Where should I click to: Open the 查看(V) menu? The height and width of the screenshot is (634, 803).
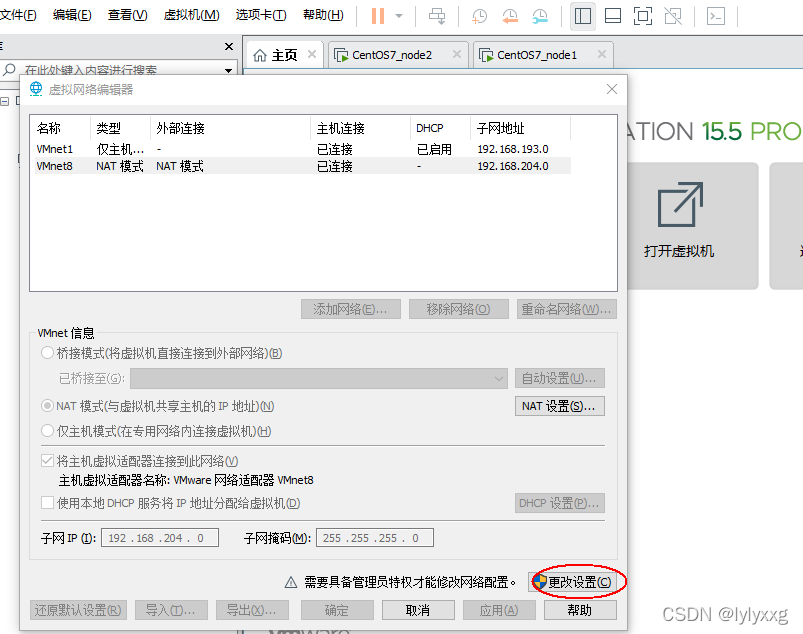click(x=128, y=15)
